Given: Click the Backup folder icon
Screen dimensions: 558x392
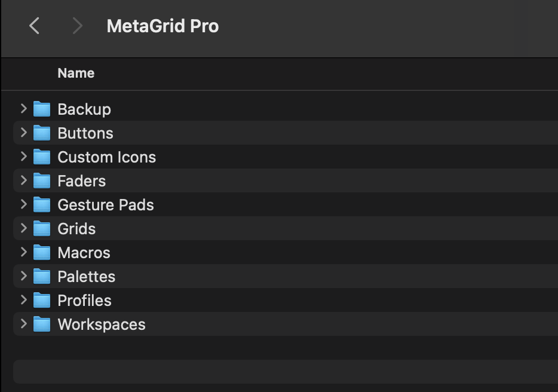Looking at the screenshot, I should pyautogui.click(x=42, y=109).
